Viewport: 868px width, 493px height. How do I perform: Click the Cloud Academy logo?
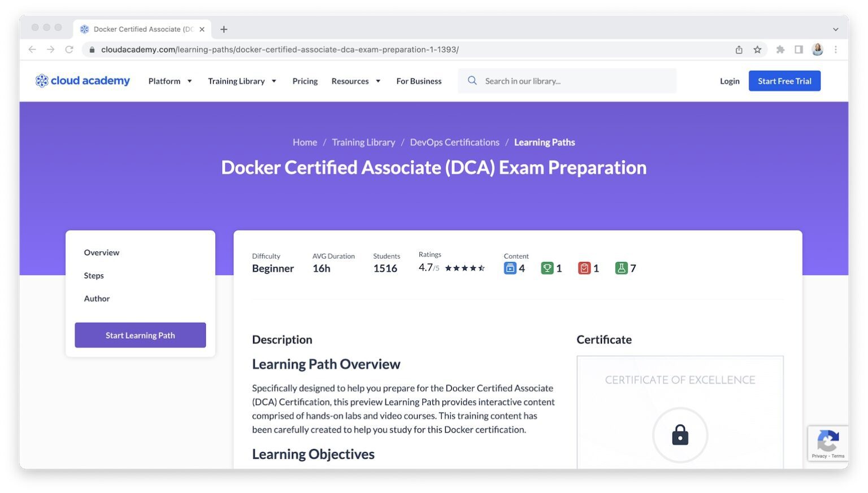pos(83,80)
